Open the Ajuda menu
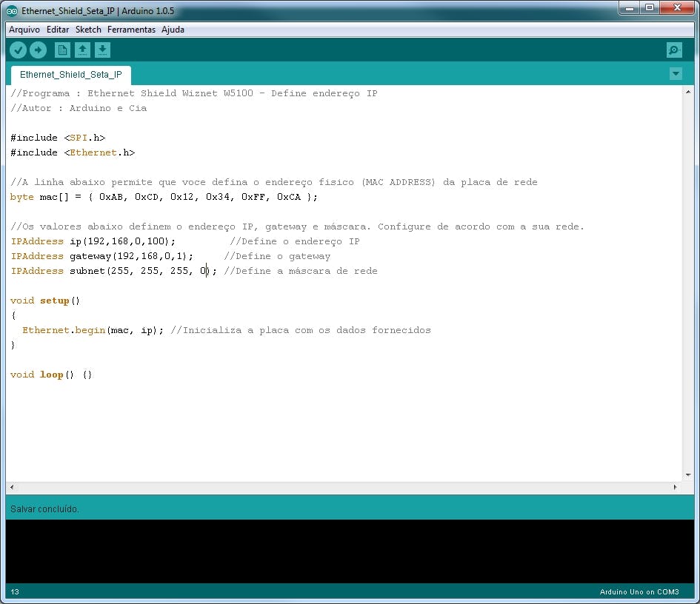 (x=173, y=30)
